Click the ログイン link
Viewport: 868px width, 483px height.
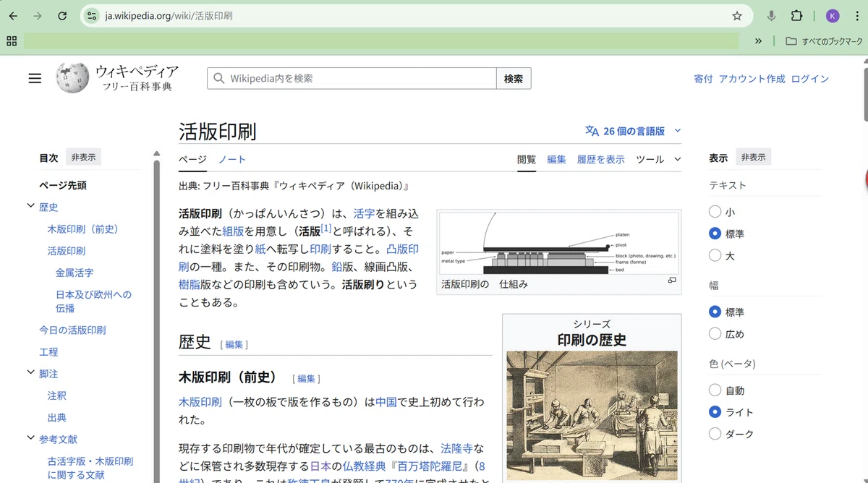pyautogui.click(x=810, y=79)
